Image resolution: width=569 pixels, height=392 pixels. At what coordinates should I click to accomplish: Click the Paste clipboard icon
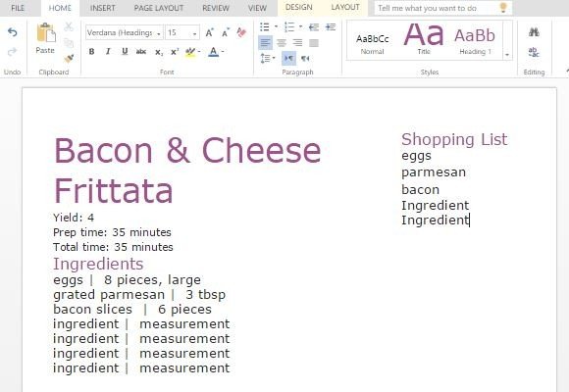point(46,33)
